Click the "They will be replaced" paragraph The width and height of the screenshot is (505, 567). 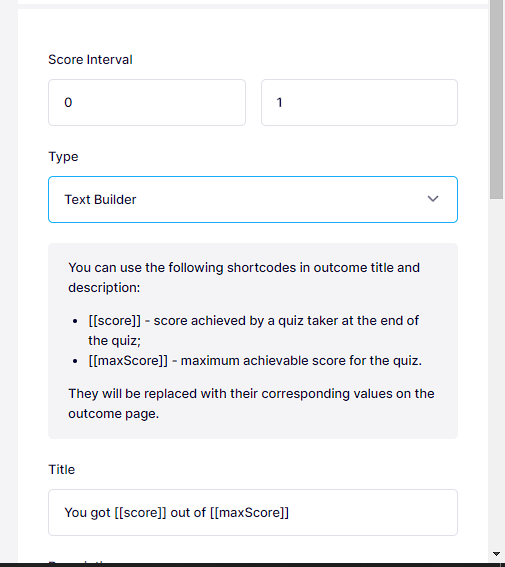pyautogui.click(x=251, y=404)
